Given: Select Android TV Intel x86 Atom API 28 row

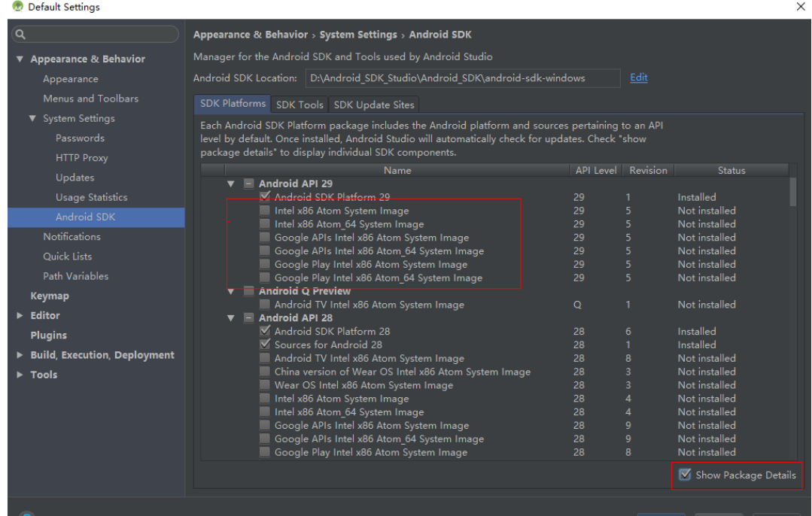Looking at the screenshot, I should coord(370,358).
